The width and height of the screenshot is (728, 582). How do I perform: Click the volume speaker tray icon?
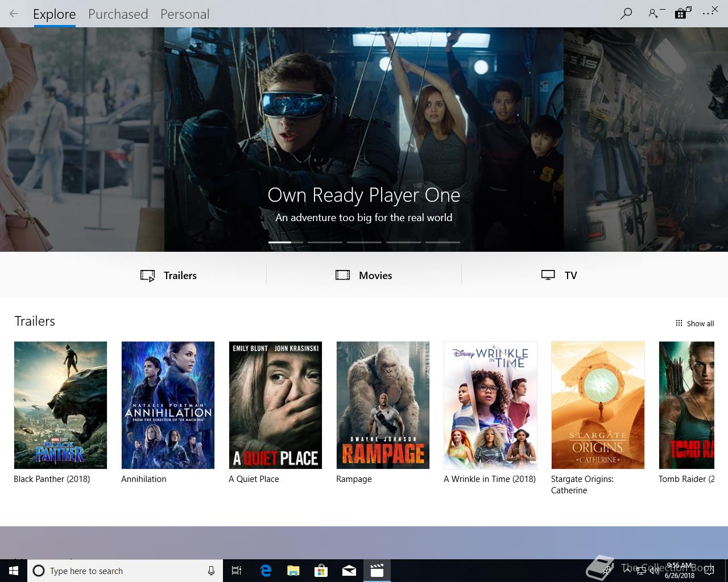pyautogui.click(x=653, y=570)
